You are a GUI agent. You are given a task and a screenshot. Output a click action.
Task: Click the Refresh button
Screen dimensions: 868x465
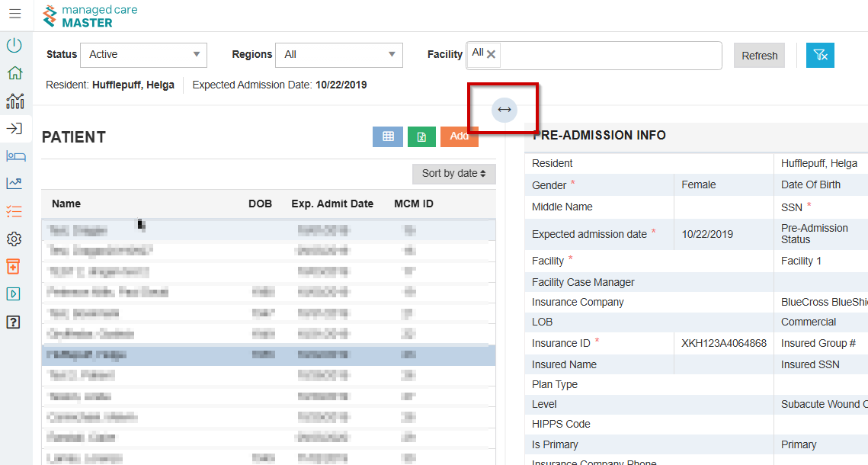coord(760,56)
